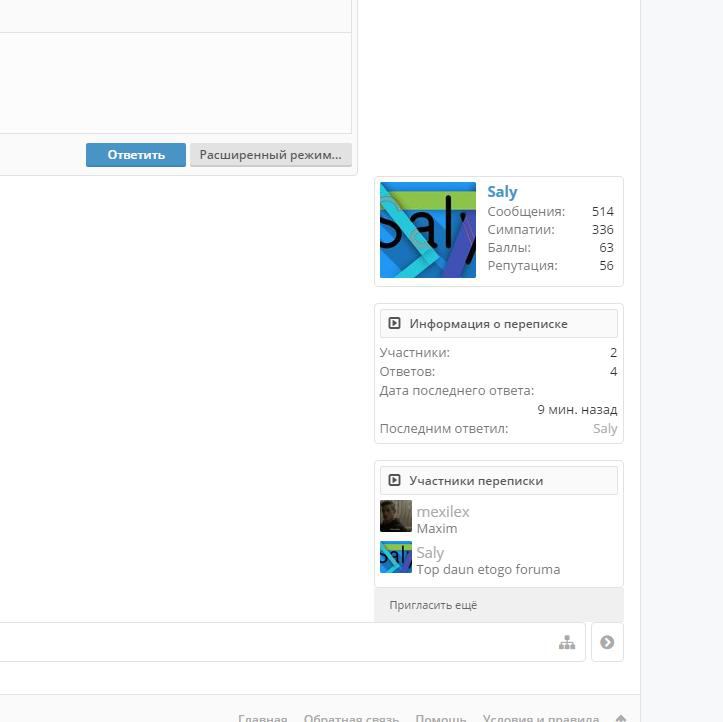
Task: Open the Обратная связь footer link
Action: coord(351,718)
